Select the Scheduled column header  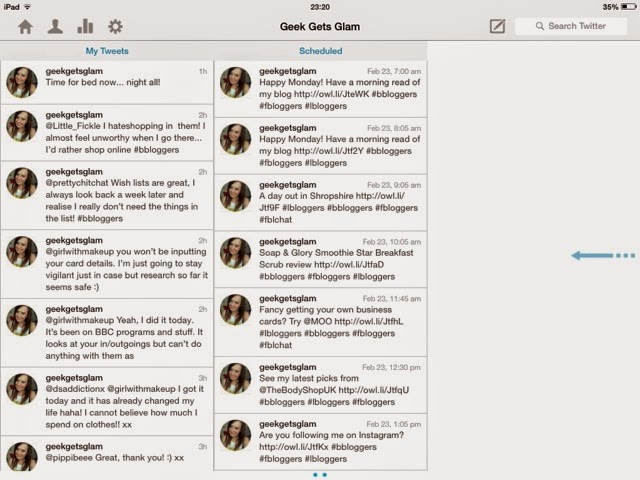pyautogui.click(x=320, y=51)
